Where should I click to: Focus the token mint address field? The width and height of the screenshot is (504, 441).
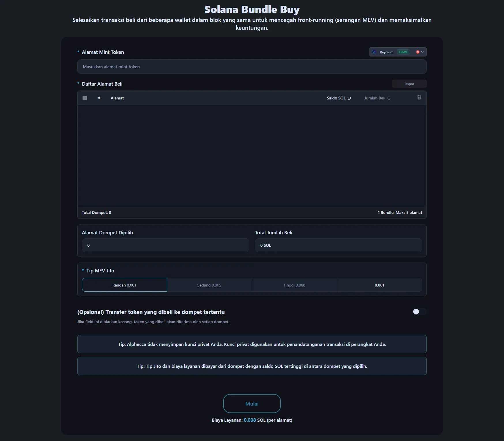252,67
